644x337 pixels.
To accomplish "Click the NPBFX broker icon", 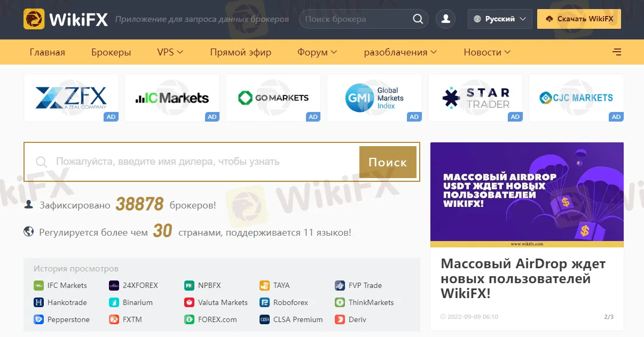I will [189, 285].
